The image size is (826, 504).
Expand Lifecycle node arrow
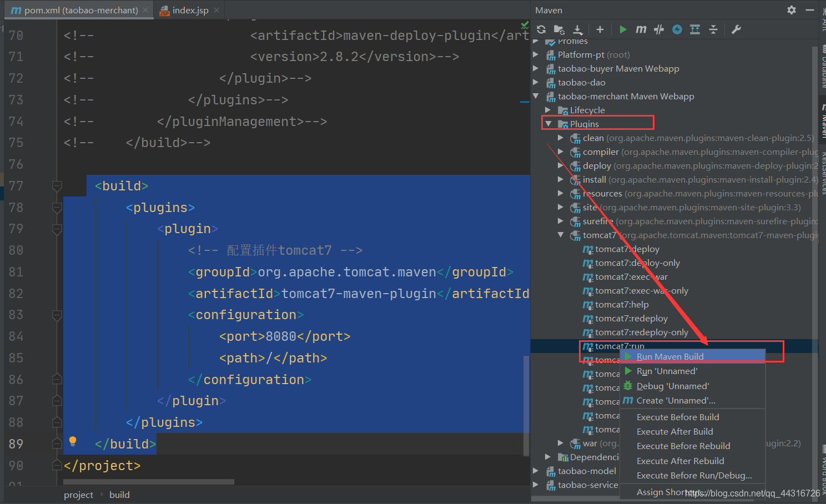(548, 110)
